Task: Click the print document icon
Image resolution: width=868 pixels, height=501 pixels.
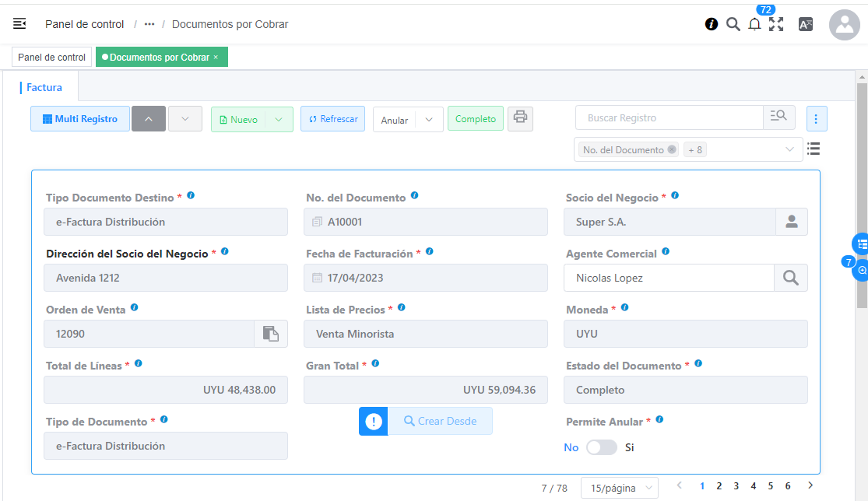Action: [520, 118]
